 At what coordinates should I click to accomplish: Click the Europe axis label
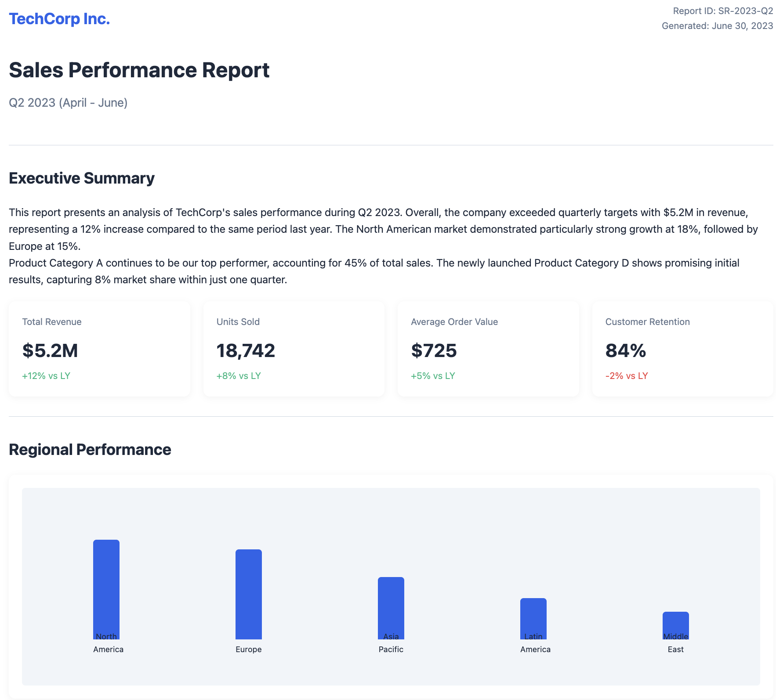point(249,649)
